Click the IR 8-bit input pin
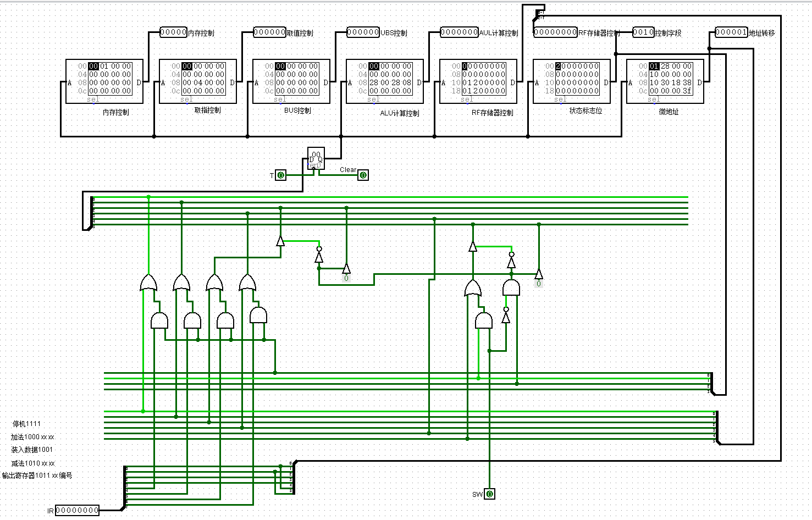812x520 pixels. point(77,510)
